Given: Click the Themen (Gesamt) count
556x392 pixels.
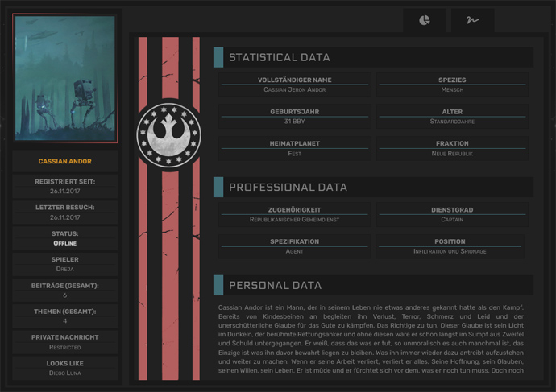Looking at the screenshot, I should click(65, 321).
